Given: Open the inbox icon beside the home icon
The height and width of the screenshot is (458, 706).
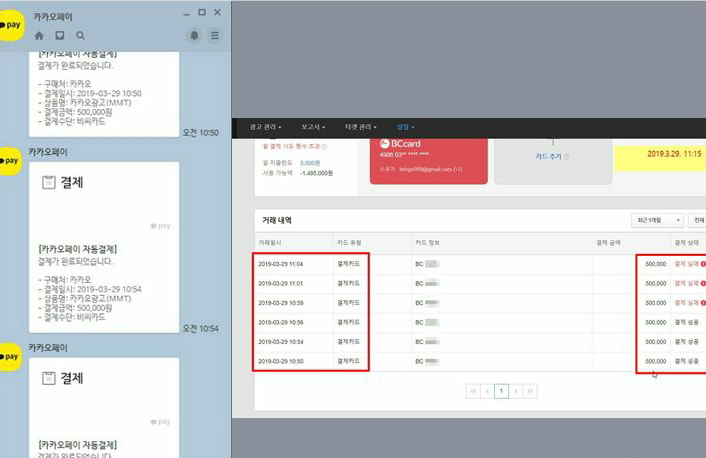Looking at the screenshot, I should [x=59, y=36].
